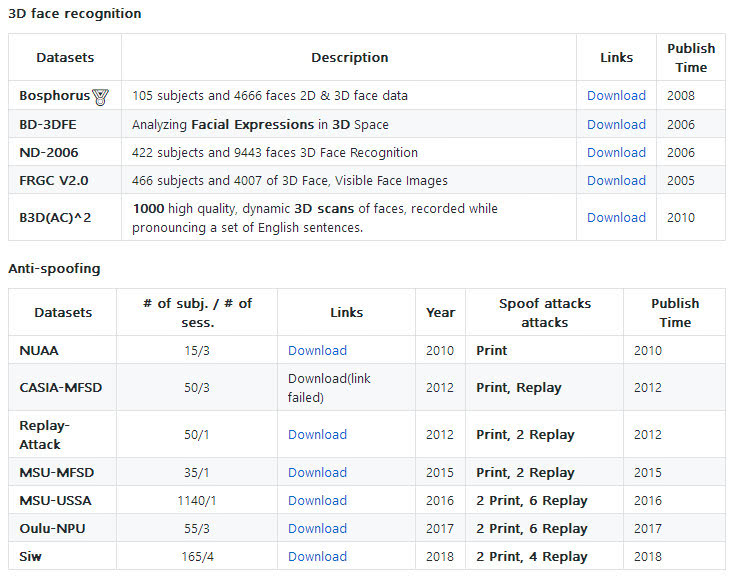Viewport: 737px width, 582px height.
Task: Click the 3D face recognition heading
Action: tap(75, 14)
